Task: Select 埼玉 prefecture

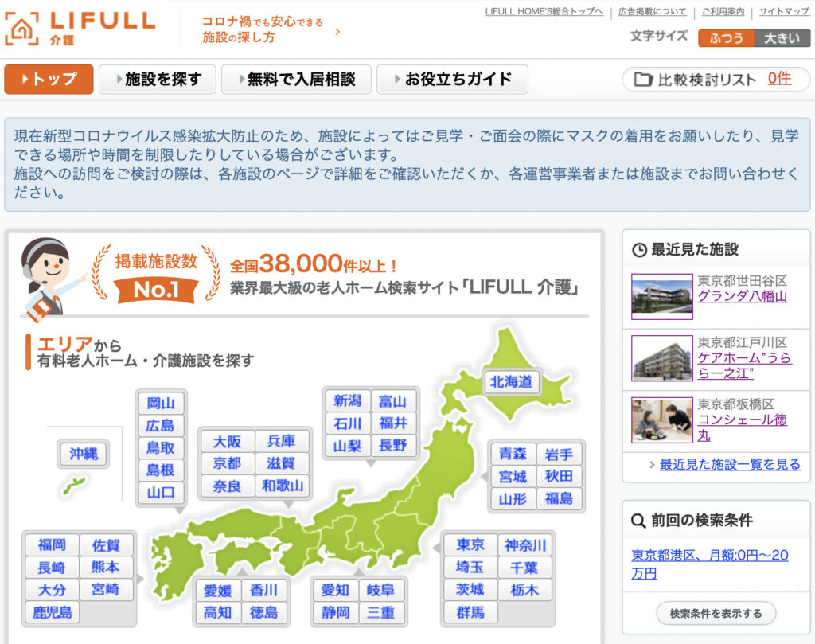Action: pos(470,567)
